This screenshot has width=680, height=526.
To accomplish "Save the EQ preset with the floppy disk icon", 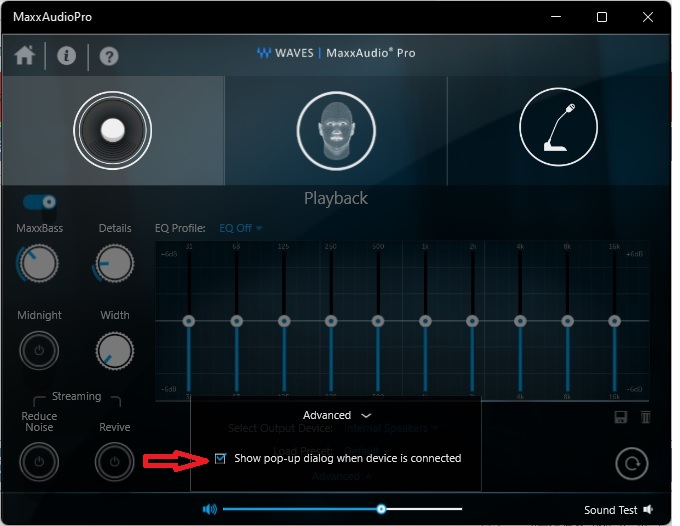I will click(620, 417).
